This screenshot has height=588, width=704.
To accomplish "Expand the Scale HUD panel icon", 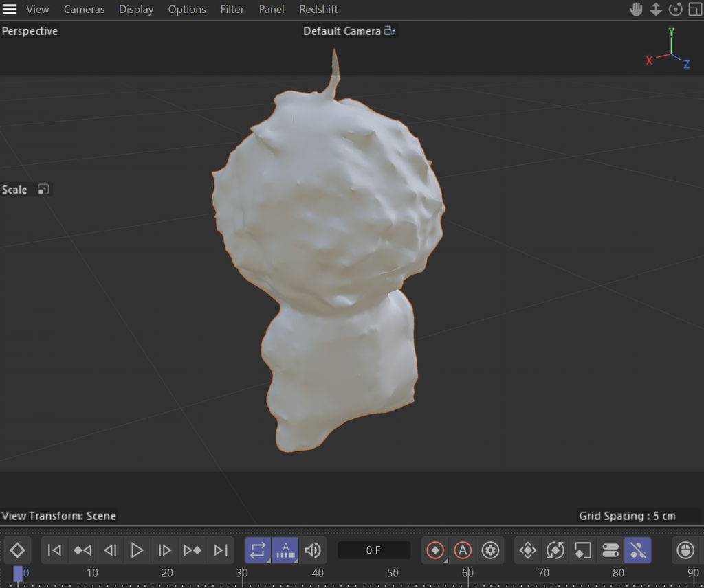I will point(43,190).
